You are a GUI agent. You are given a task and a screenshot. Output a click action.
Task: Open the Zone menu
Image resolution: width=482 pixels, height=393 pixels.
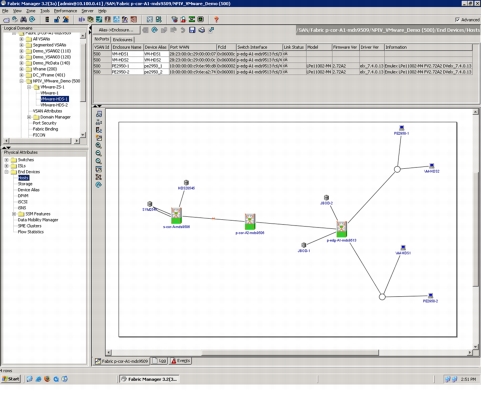[30, 11]
